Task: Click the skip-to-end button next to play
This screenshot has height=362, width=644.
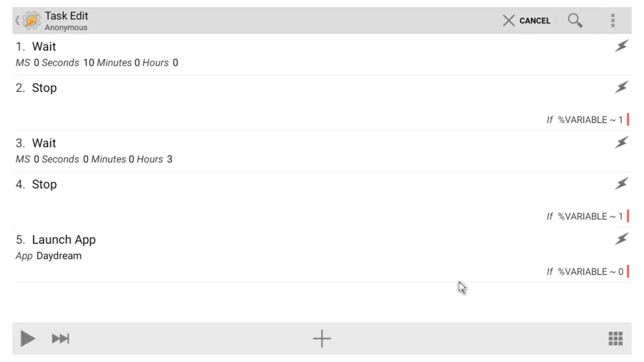Action: click(61, 339)
